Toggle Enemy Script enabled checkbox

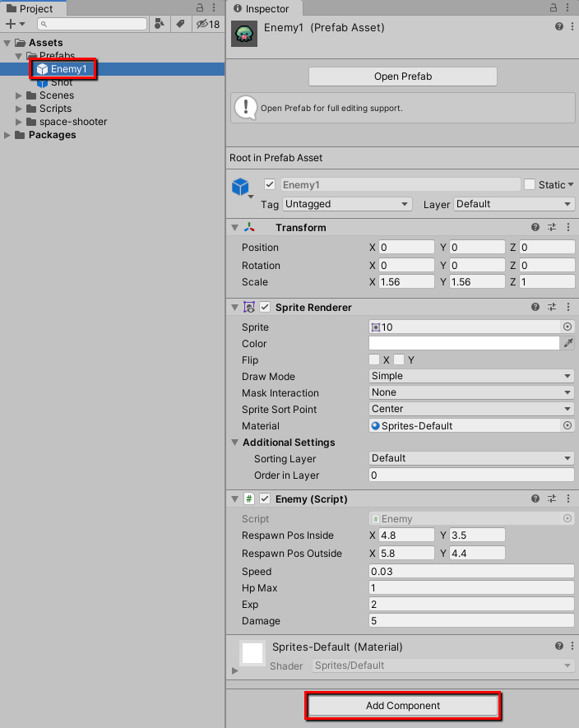click(265, 498)
